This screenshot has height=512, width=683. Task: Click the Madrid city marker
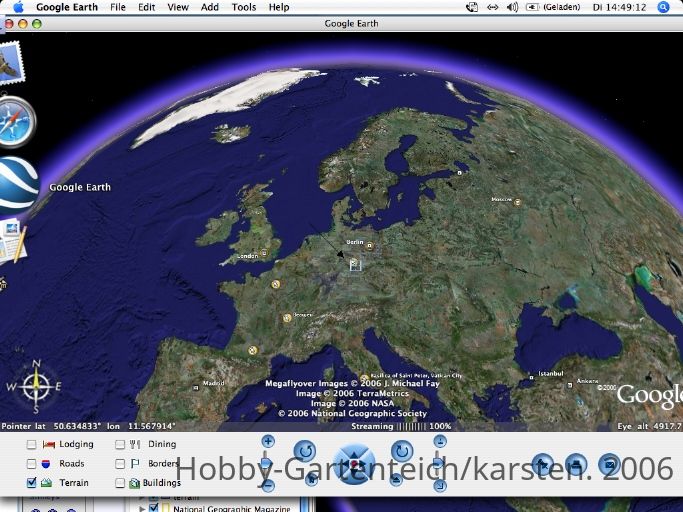(x=196, y=387)
